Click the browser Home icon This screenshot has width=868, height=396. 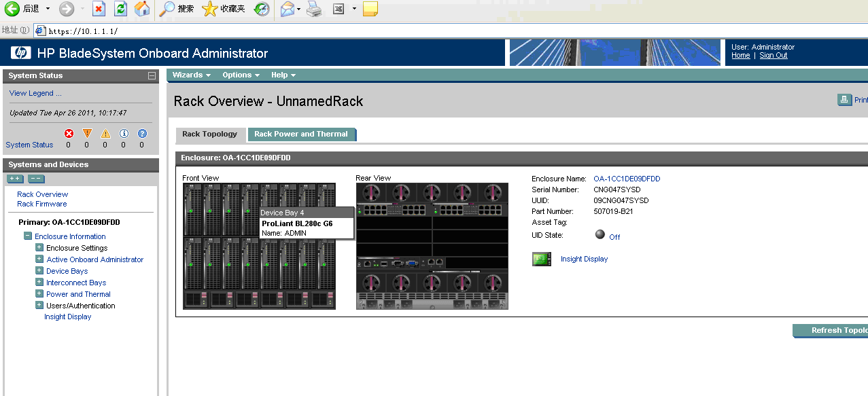click(141, 9)
